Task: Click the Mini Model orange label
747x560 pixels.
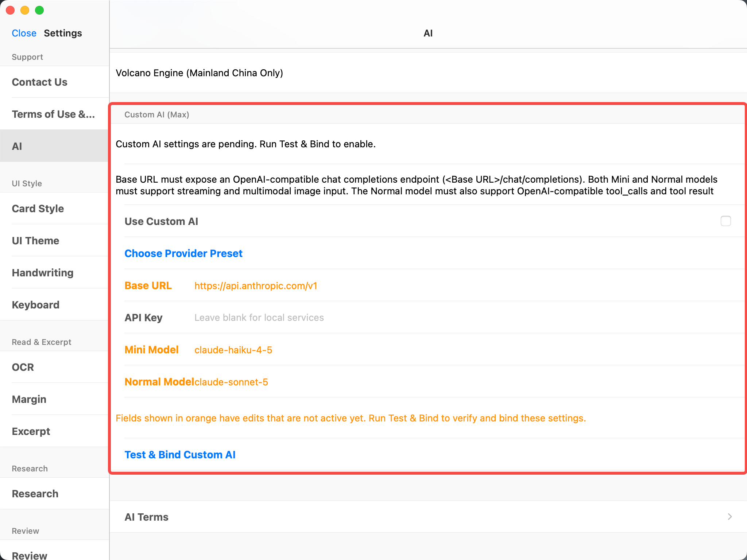Action: pyautogui.click(x=151, y=350)
